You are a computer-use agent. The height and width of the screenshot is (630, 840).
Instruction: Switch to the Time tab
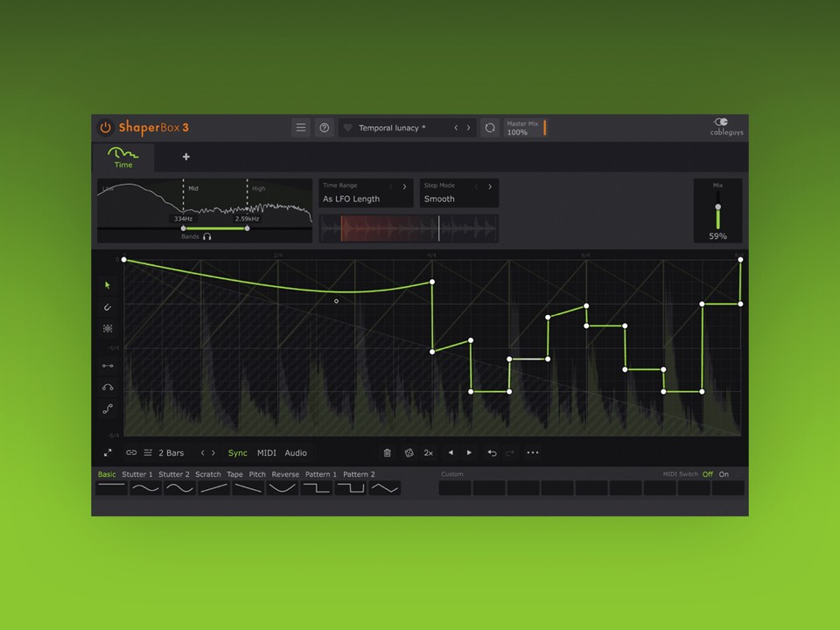122,158
